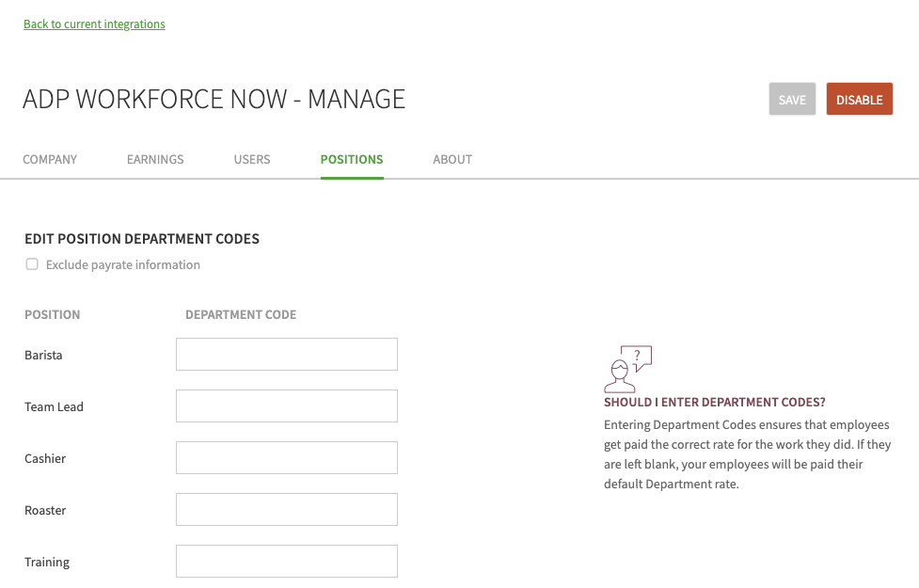Click the Exclude payrate information label
Image resolution: width=919 pixels, height=588 pixels.
tap(123, 265)
